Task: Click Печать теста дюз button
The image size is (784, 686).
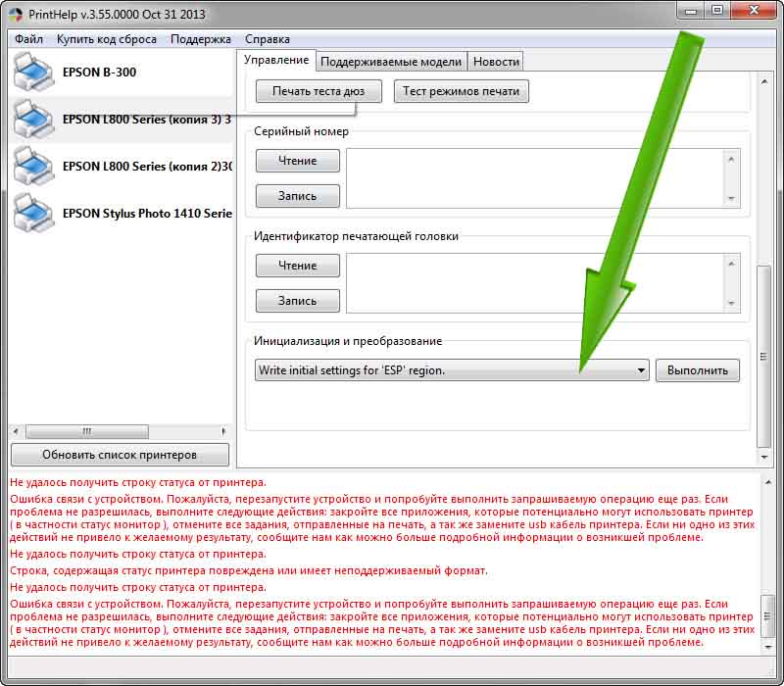Action: pos(318,91)
